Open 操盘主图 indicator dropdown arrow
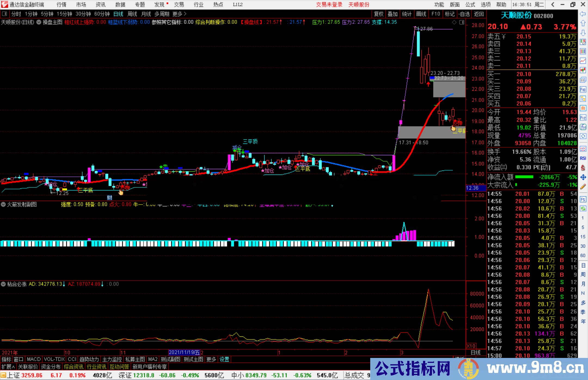Viewport: 588px width, 380px height. point(39,22)
